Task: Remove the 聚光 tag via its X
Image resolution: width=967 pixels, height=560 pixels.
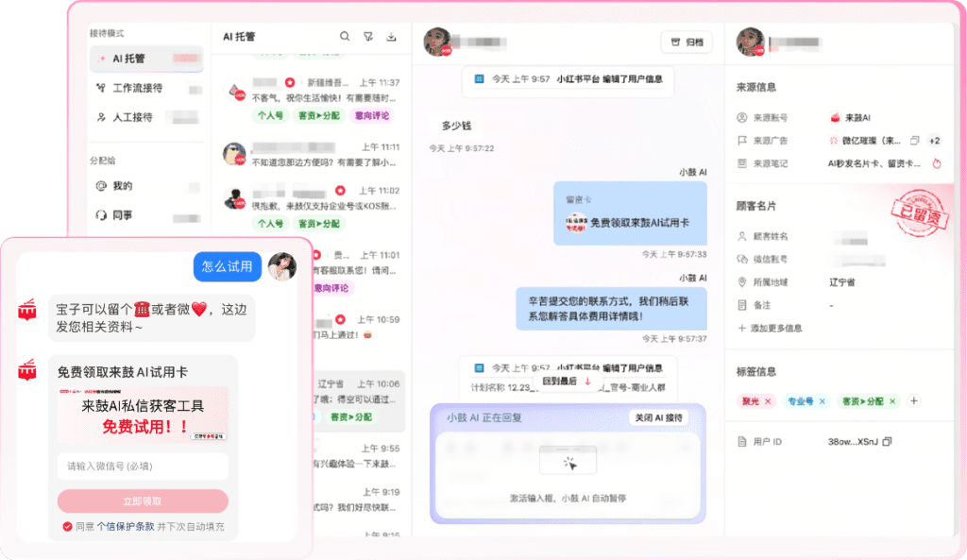Action: (768, 401)
